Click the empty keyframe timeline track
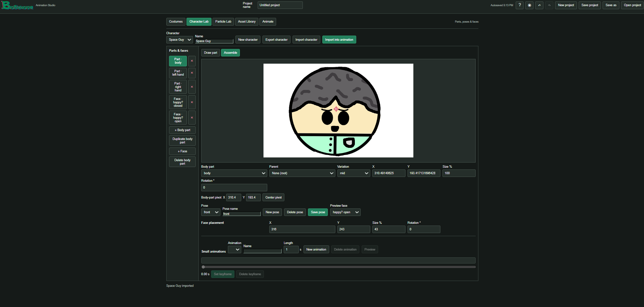The width and height of the screenshot is (644, 307). point(338,260)
